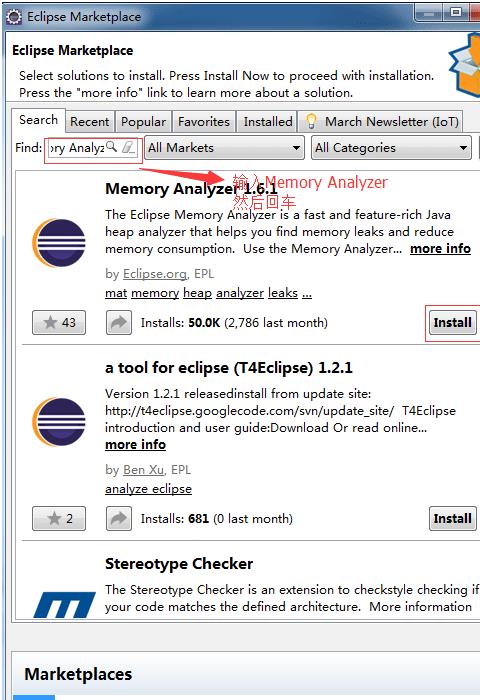Click the analyze tag under T4Eclipse
Screen dimensions: 480x700
[126, 489]
